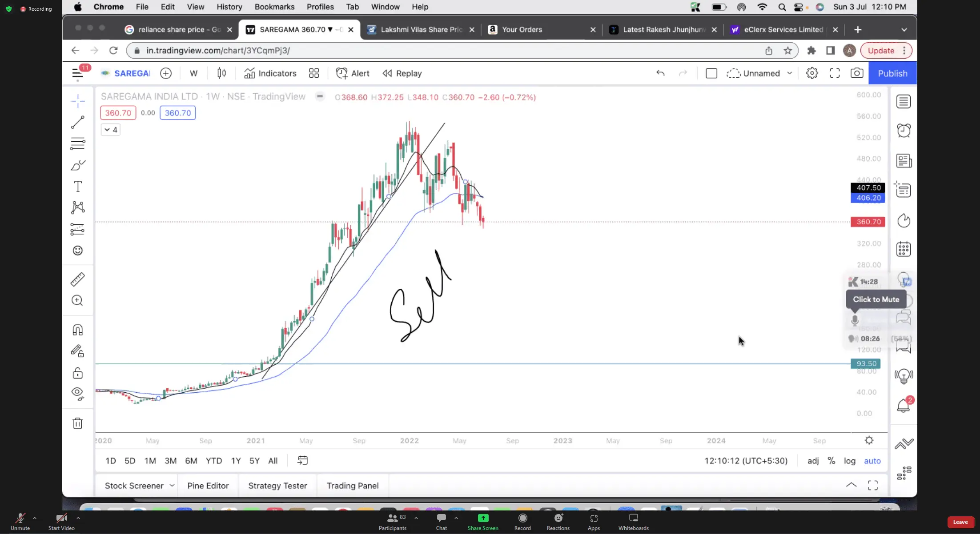
Task: Open the Indicators panel
Action: (x=270, y=73)
